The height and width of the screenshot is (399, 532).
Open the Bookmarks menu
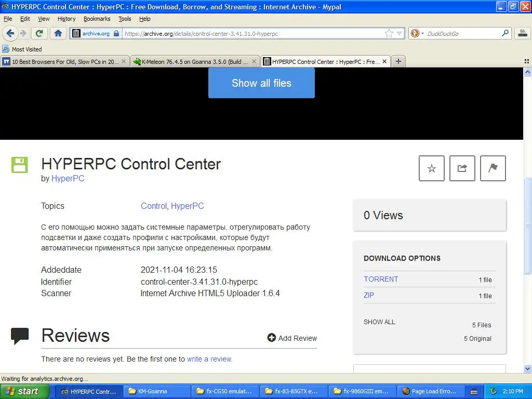pos(97,19)
